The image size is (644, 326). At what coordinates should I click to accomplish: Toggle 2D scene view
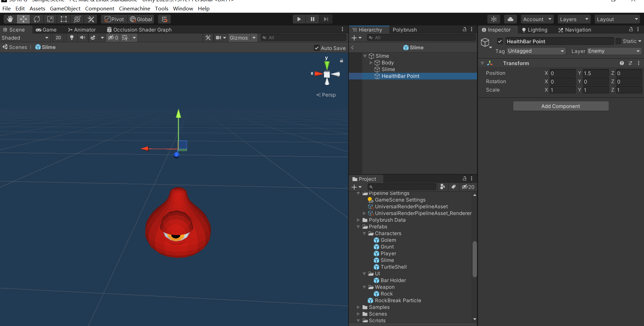point(58,38)
